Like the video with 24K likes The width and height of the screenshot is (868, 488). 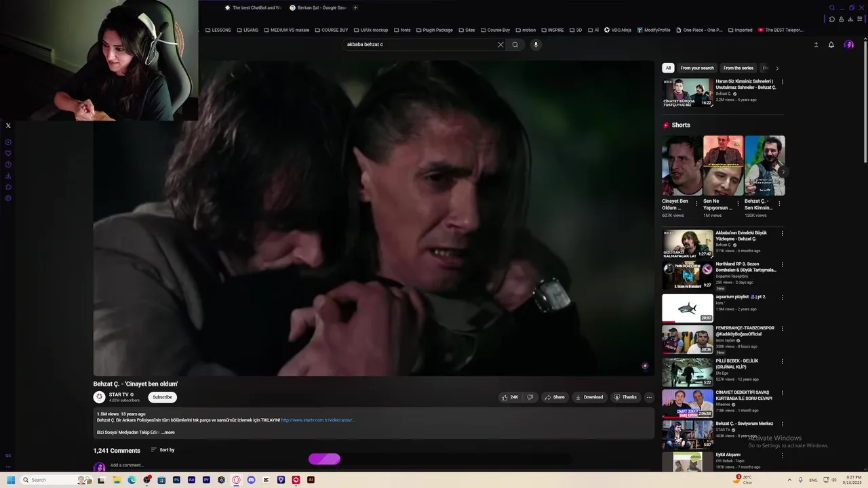[510, 397]
